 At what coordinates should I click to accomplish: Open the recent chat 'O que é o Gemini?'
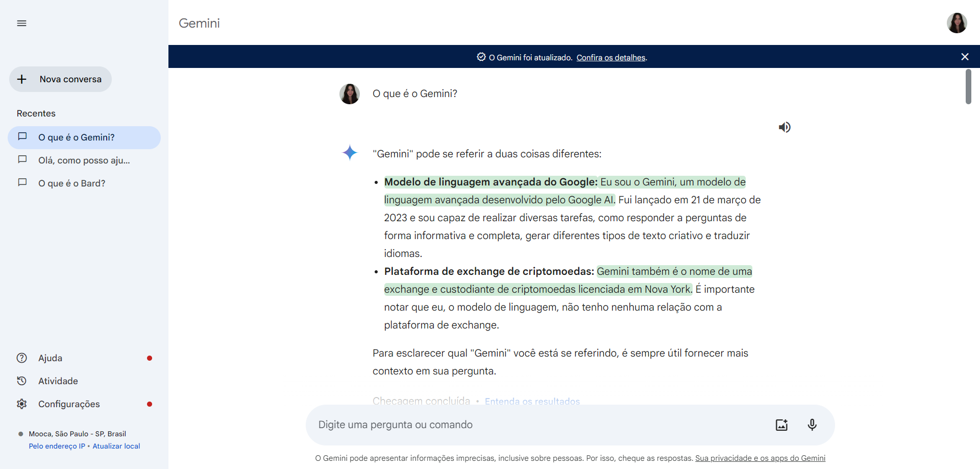coord(84,137)
